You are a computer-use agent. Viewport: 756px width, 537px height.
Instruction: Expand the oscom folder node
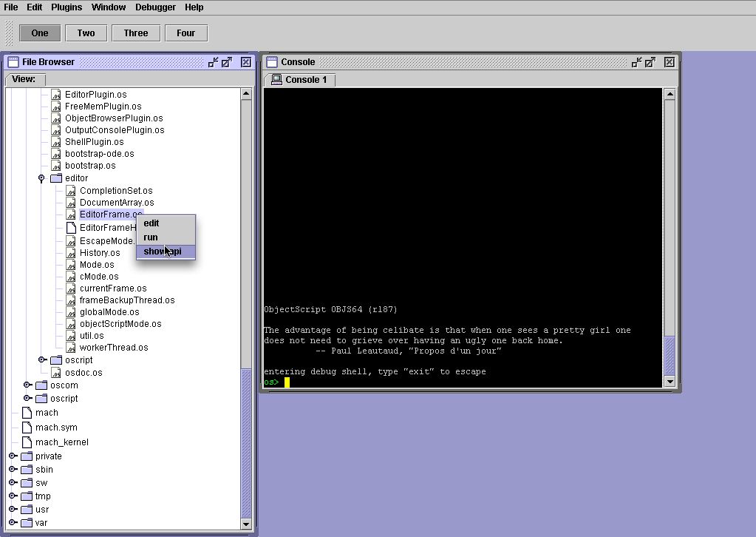[27, 385]
